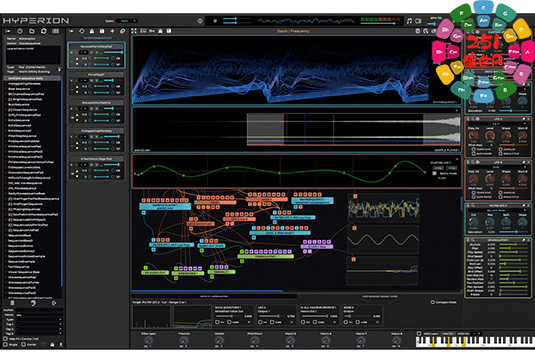Click the document icon above the center display

tap(169, 31)
